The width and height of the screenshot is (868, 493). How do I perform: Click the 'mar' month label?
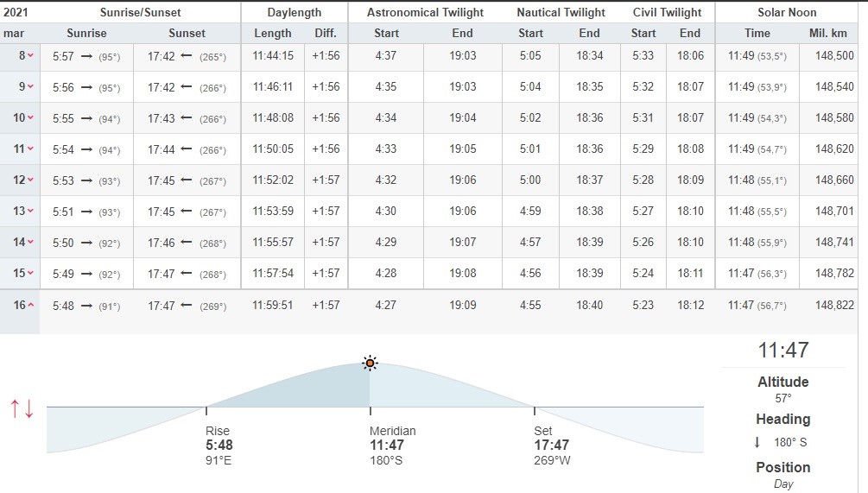coord(14,33)
